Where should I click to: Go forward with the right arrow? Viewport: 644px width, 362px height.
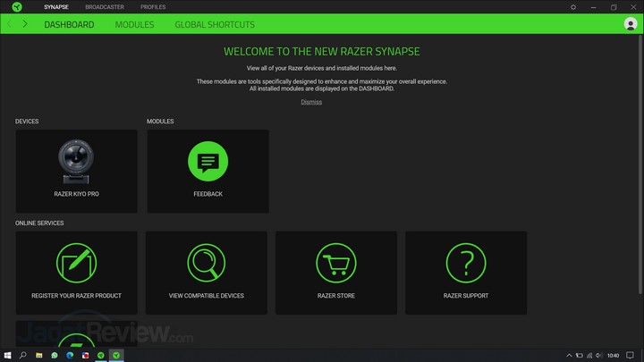pos(25,24)
